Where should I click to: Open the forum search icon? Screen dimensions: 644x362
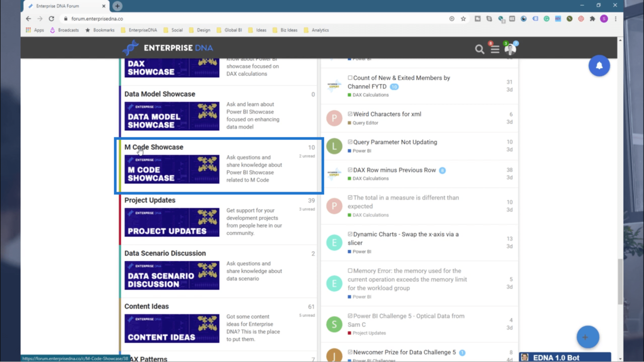click(x=479, y=49)
